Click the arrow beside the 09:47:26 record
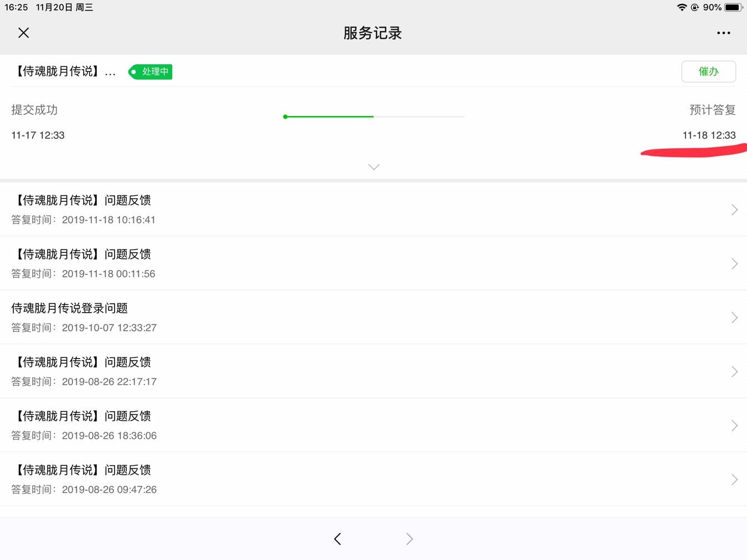Image resolution: width=747 pixels, height=560 pixels. click(734, 479)
